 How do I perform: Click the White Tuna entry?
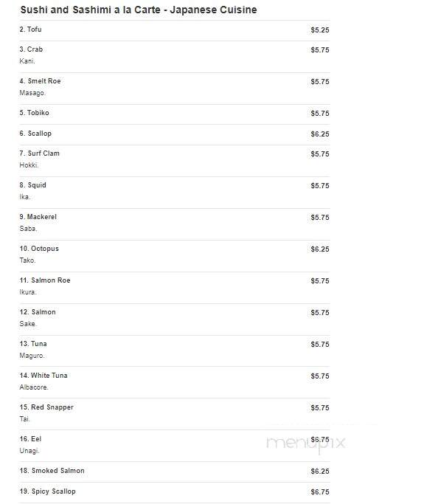click(175, 382)
